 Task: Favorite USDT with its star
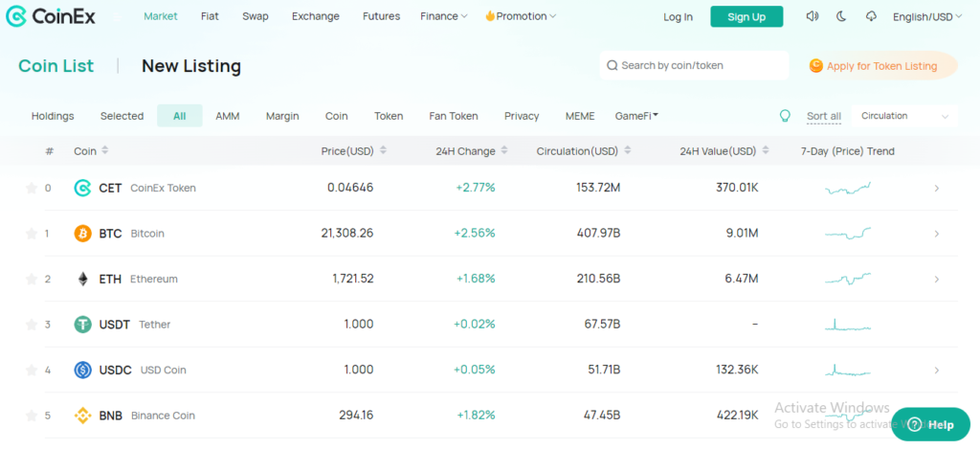[32, 325]
